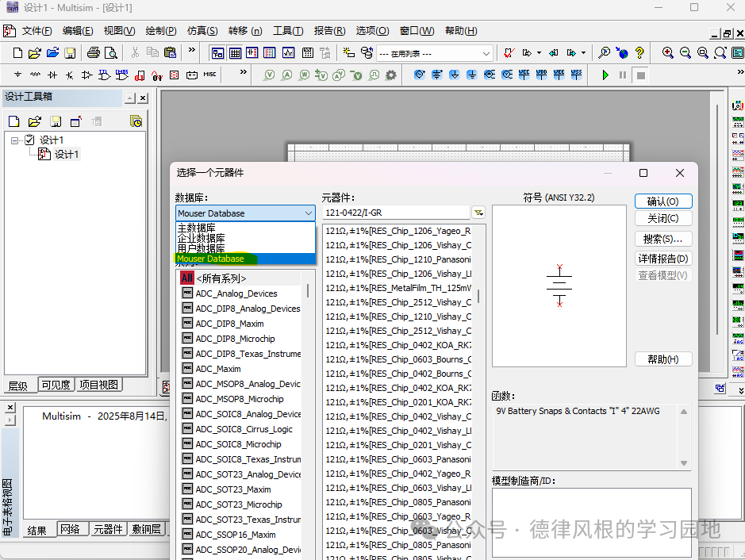745x560 pixels.
Task: Click the simulation settings gear icon
Action: [x=391, y=75]
